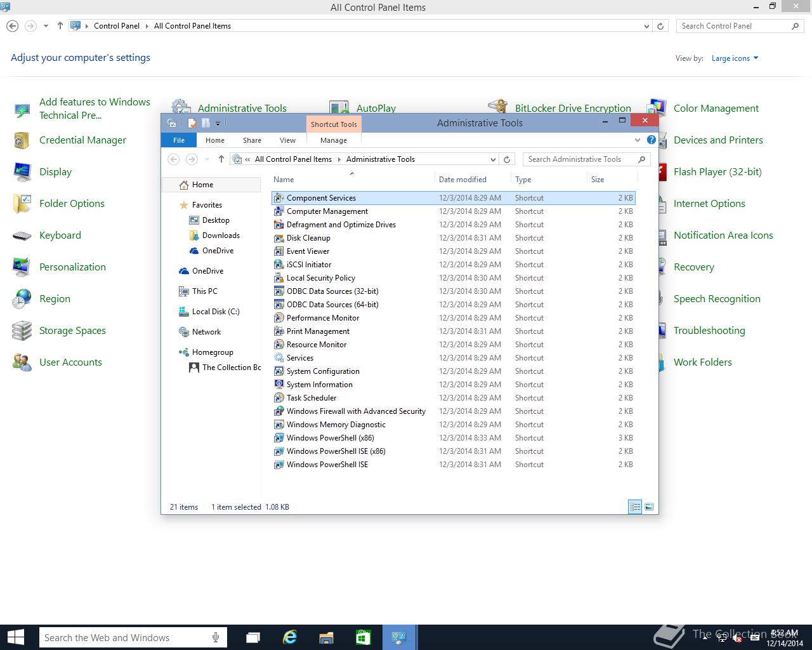Click the Services gear icon
This screenshot has height=650, width=812.
[278, 358]
